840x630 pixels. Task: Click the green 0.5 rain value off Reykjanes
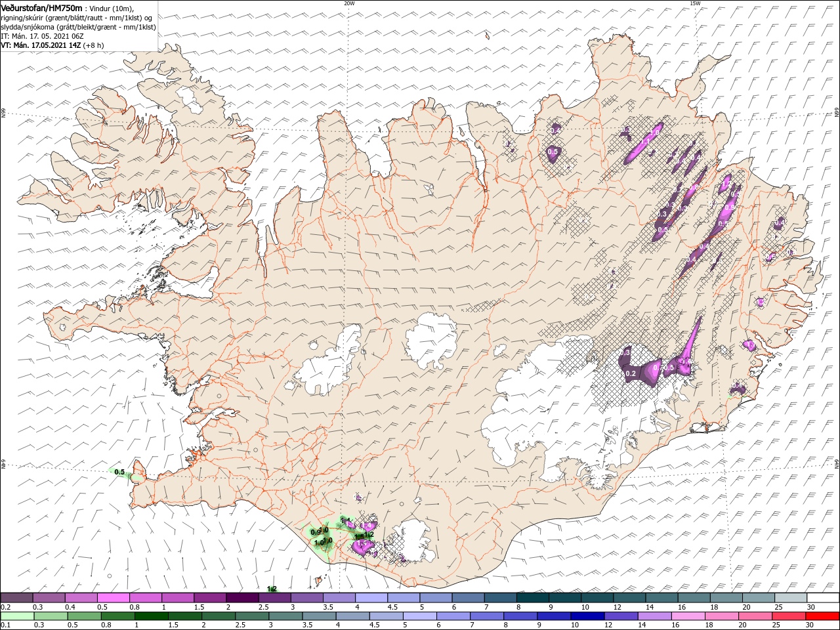[119, 472]
